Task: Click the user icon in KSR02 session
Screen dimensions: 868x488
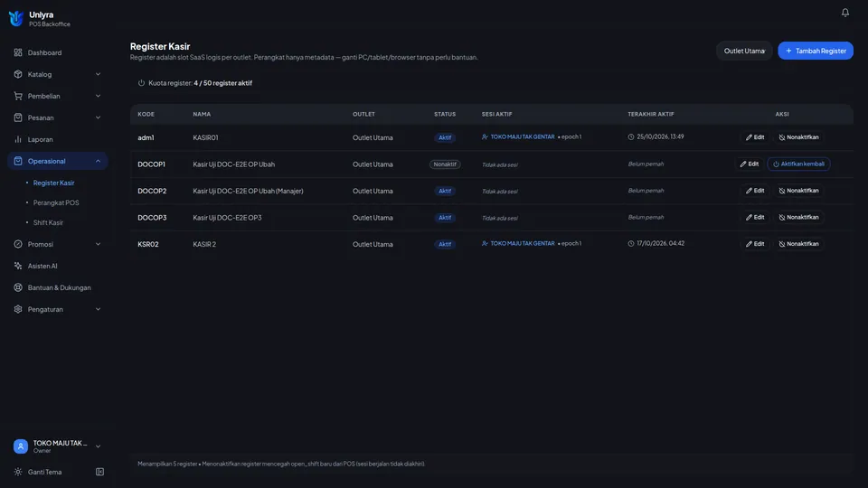Action: coord(485,243)
